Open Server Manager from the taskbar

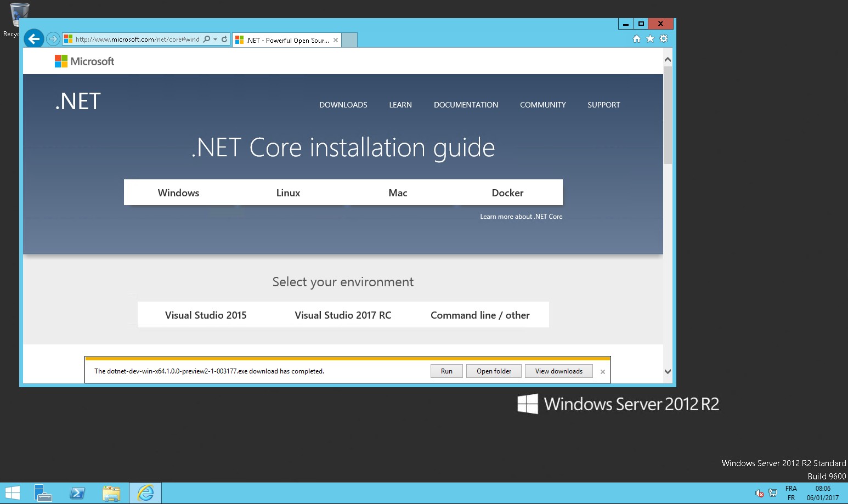tap(43, 493)
